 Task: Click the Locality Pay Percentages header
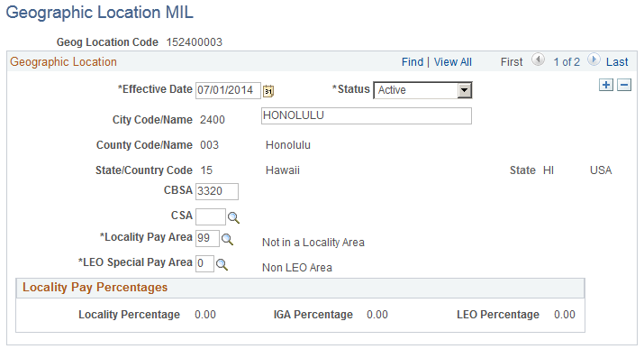95,288
